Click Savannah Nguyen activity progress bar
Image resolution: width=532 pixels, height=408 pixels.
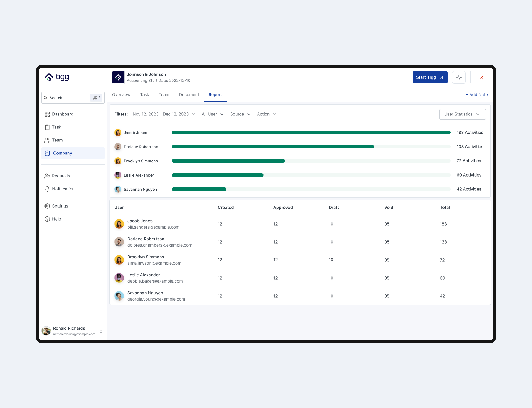[311, 190]
